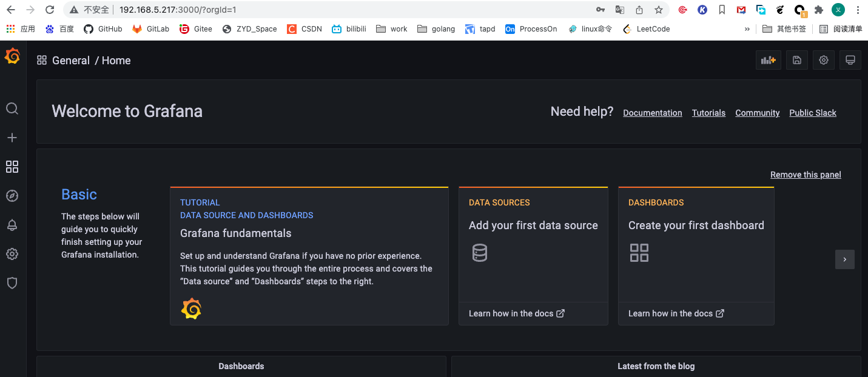The width and height of the screenshot is (868, 377).
Task: Open the Tutorials link
Action: (x=708, y=113)
